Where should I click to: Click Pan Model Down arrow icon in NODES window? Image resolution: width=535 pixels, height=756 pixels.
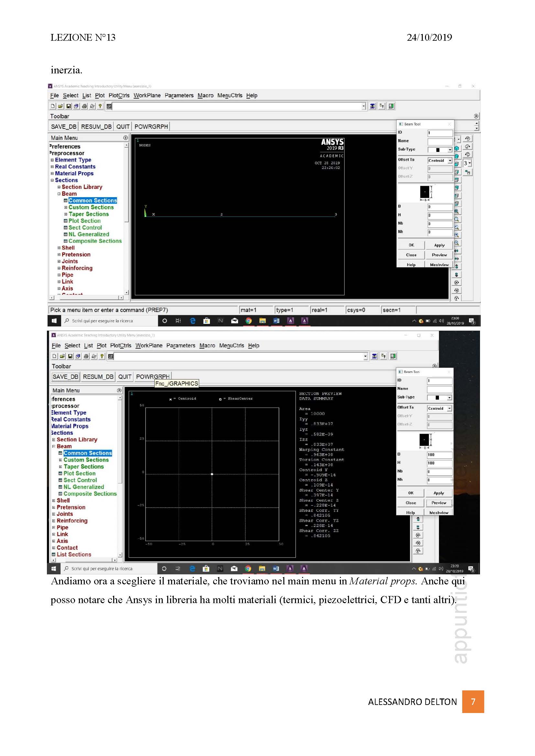457,274
